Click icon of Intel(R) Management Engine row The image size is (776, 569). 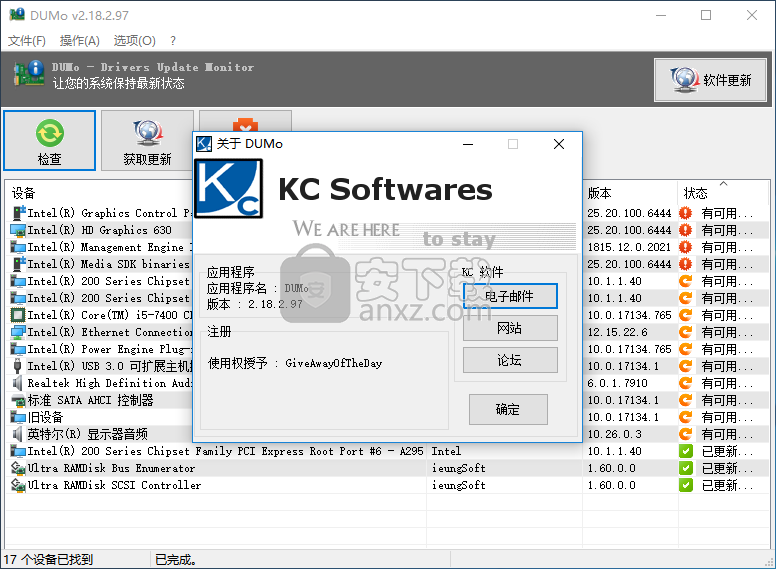click(x=18, y=247)
